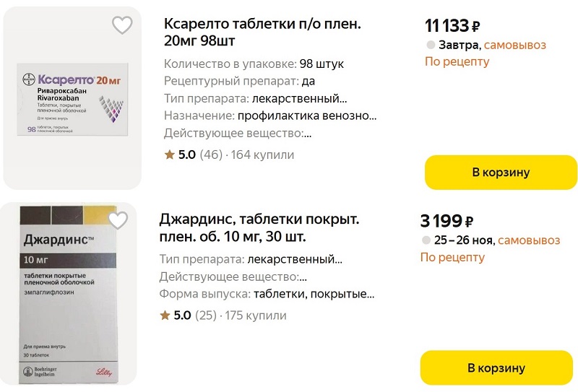Screen dimensions: 578x392
Task: Open the Джардинс таблетки product title
Action: click(259, 227)
